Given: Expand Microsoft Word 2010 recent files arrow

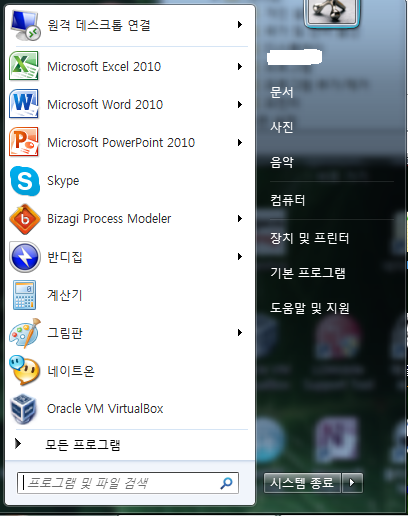Looking at the screenshot, I should pyautogui.click(x=240, y=104).
